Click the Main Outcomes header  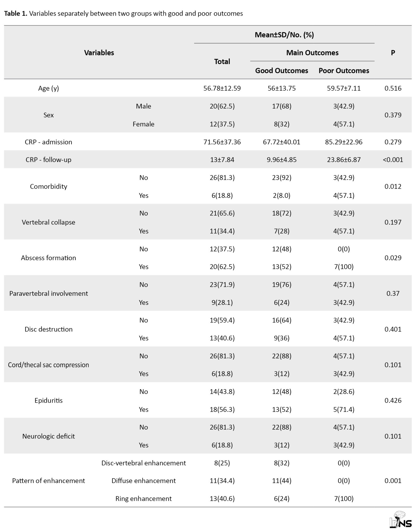(x=312, y=53)
